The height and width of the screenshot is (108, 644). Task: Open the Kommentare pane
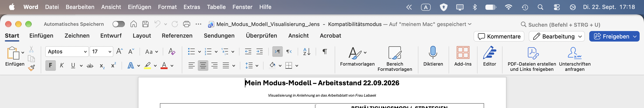tap(499, 37)
